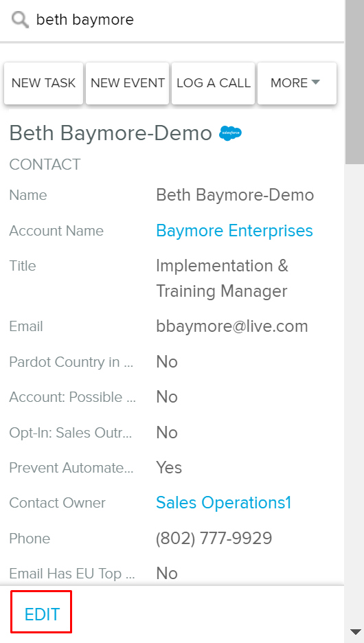Click the MORE dropdown arrow
Viewport: 364px width, 643px height.
click(316, 82)
